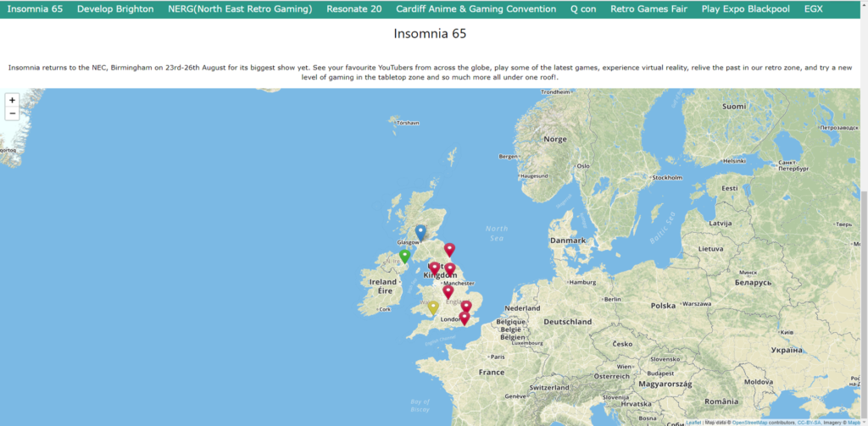The width and height of the screenshot is (868, 426).
Task: Open the Play Expo Blackpool tab
Action: (746, 9)
